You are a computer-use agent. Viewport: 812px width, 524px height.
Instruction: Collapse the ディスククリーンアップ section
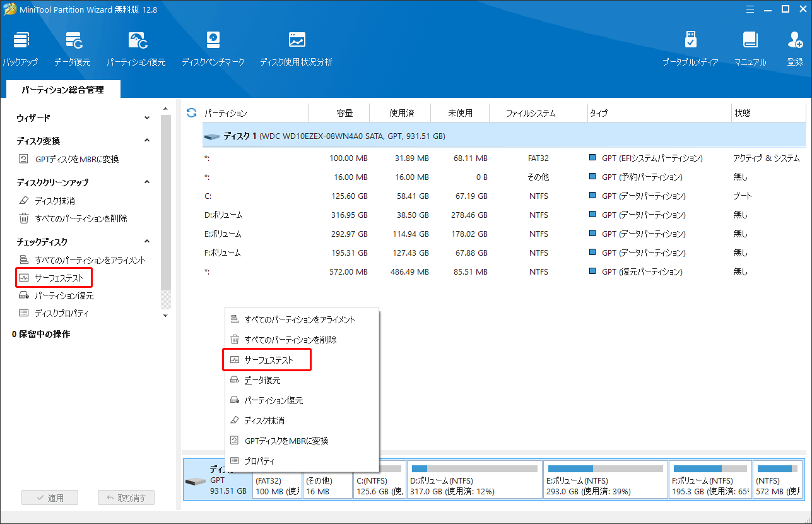147,182
